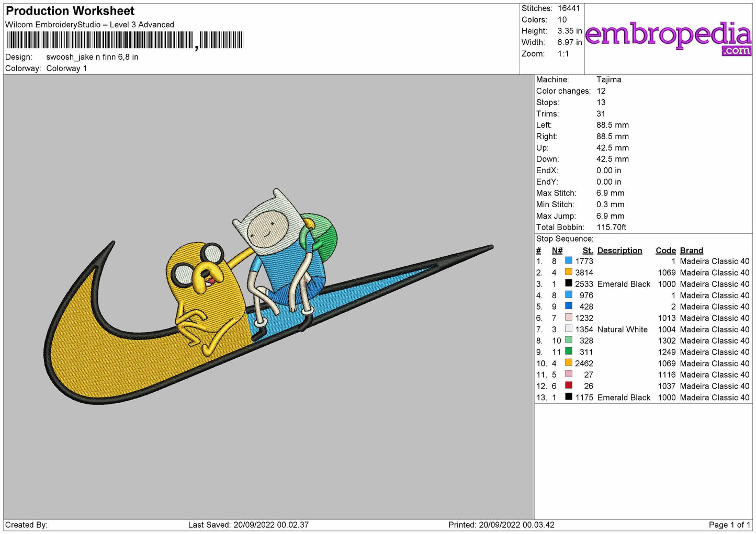Select code 1302 in stop row 8

click(667, 340)
